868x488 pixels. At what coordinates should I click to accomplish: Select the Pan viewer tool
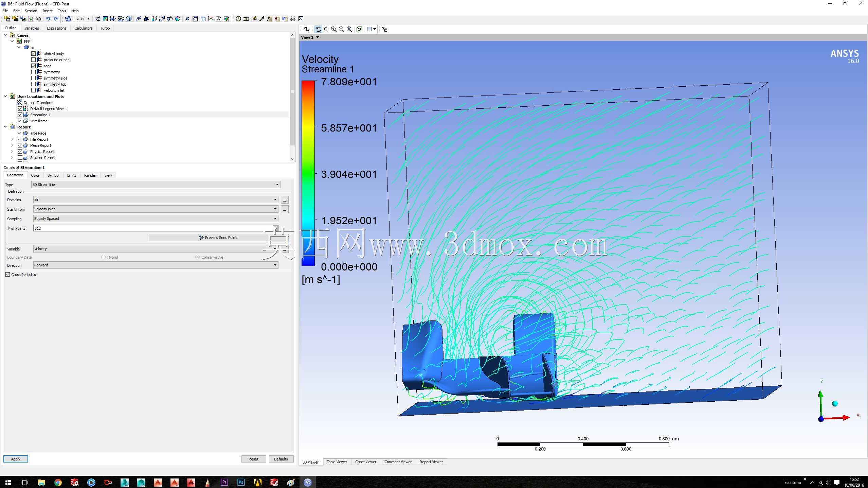tap(326, 29)
